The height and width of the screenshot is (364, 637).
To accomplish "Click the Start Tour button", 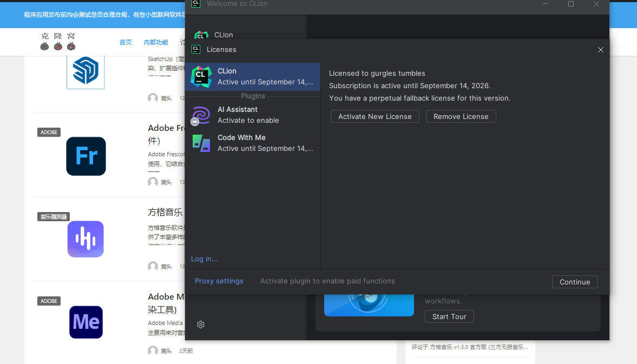I will [x=449, y=316].
